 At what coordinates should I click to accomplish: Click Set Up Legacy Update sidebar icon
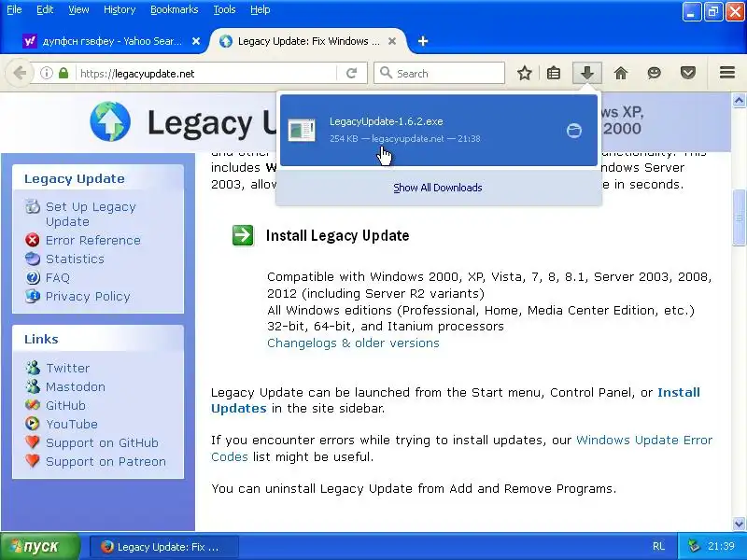click(x=33, y=206)
